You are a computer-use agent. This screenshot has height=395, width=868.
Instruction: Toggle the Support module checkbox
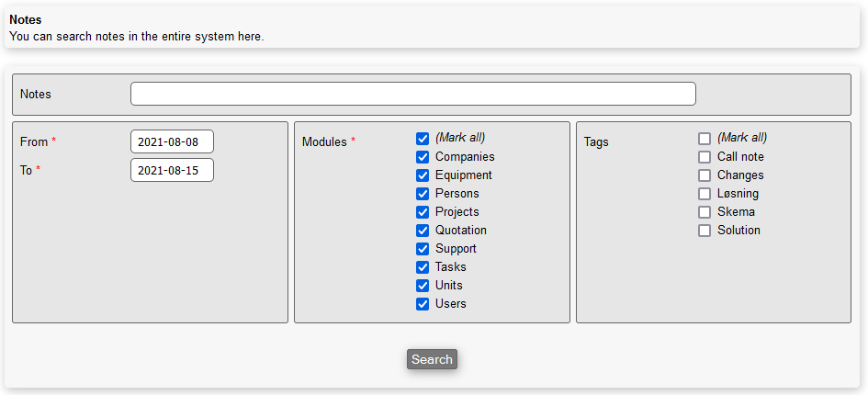pyautogui.click(x=423, y=249)
